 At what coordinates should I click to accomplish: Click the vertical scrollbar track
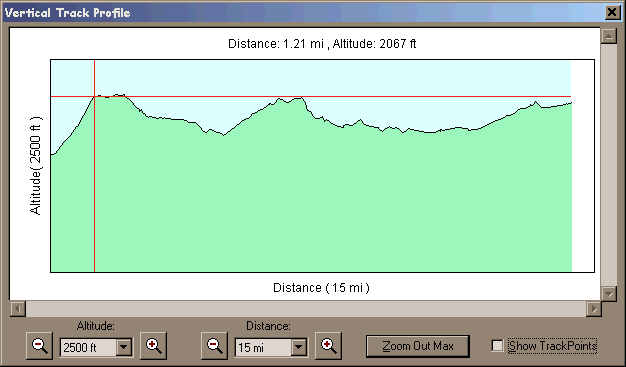point(609,166)
